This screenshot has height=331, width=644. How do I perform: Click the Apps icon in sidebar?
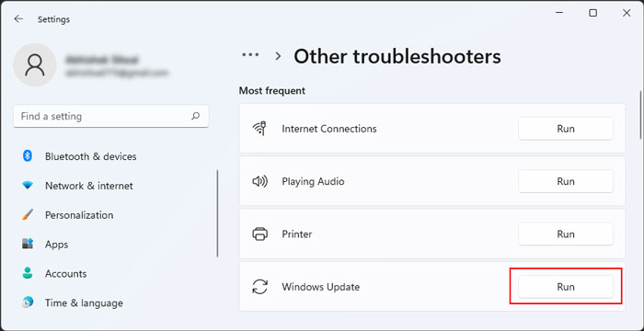coord(28,244)
